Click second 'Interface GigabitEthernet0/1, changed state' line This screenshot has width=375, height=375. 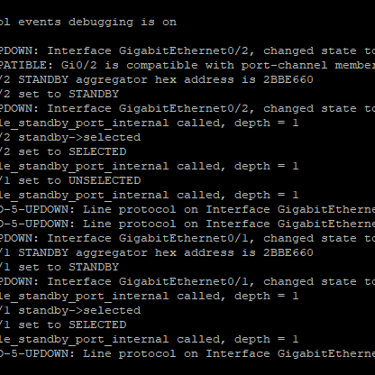click(x=187, y=282)
